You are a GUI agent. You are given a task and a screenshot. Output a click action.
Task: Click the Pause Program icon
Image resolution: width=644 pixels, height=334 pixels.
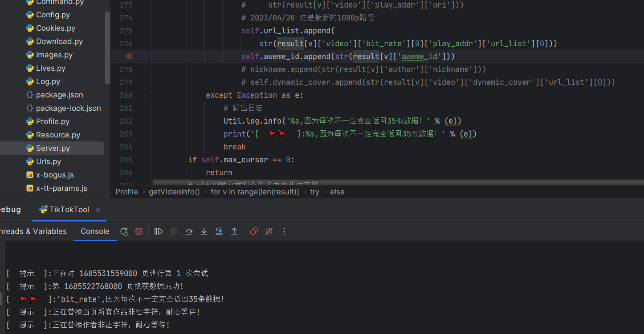pyautogui.click(x=173, y=231)
